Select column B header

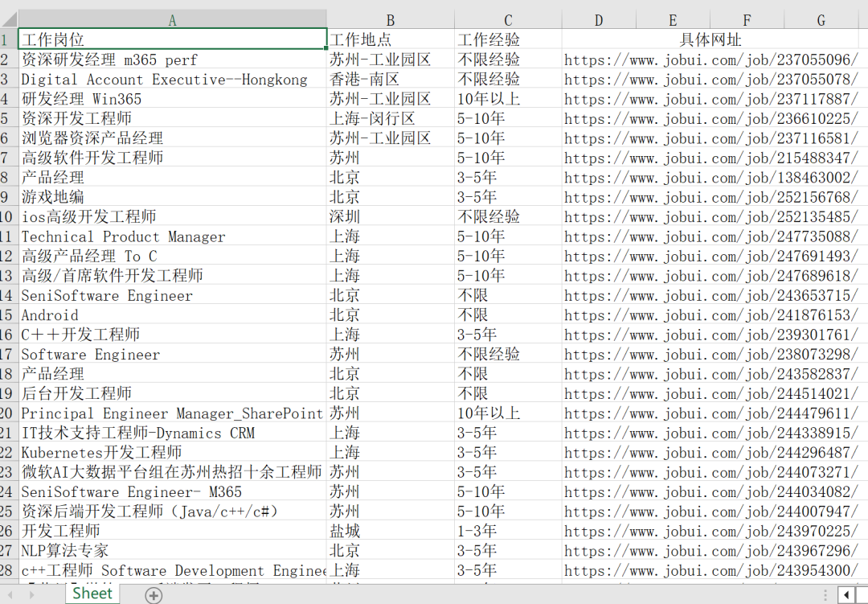click(391, 20)
